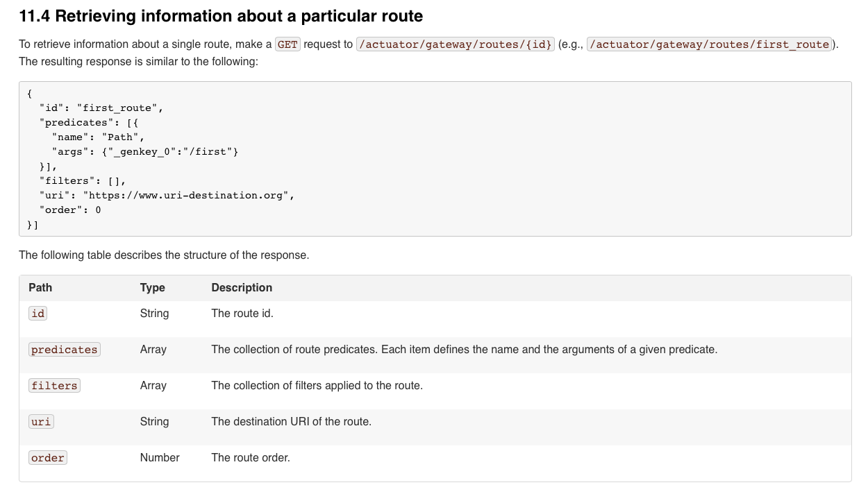Click the predicates code cell in table
The width and height of the screenshot is (868, 494).
point(65,350)
